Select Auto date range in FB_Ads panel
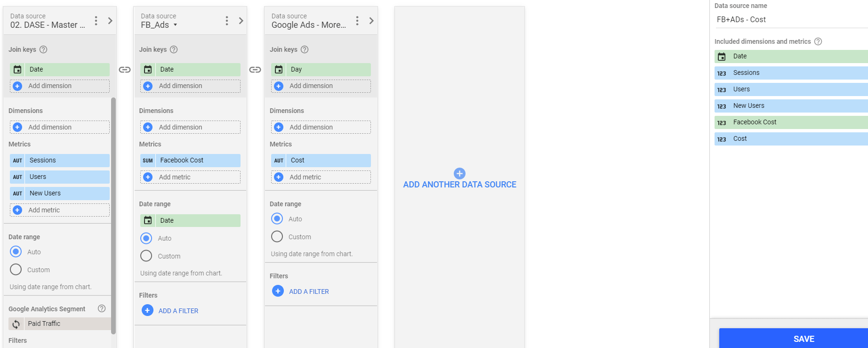This screenshot has width=868, height=348. click(146, 238)
